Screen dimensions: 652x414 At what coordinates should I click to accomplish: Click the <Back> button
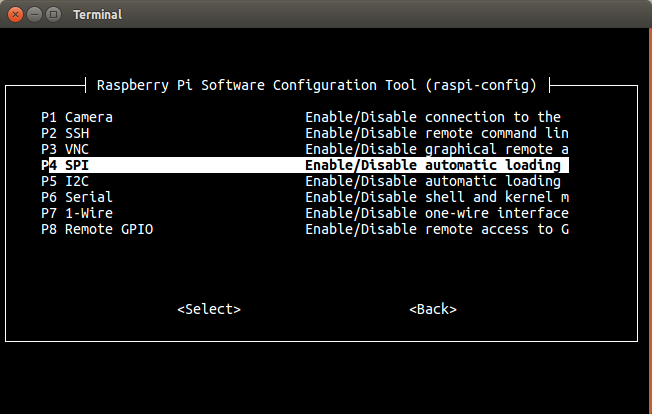433,309
